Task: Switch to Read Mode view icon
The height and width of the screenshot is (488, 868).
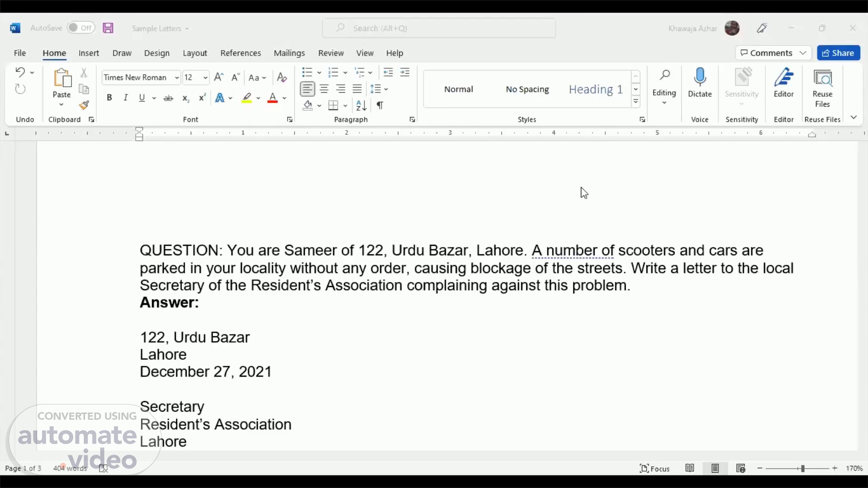Action: [x=689, y=469]
